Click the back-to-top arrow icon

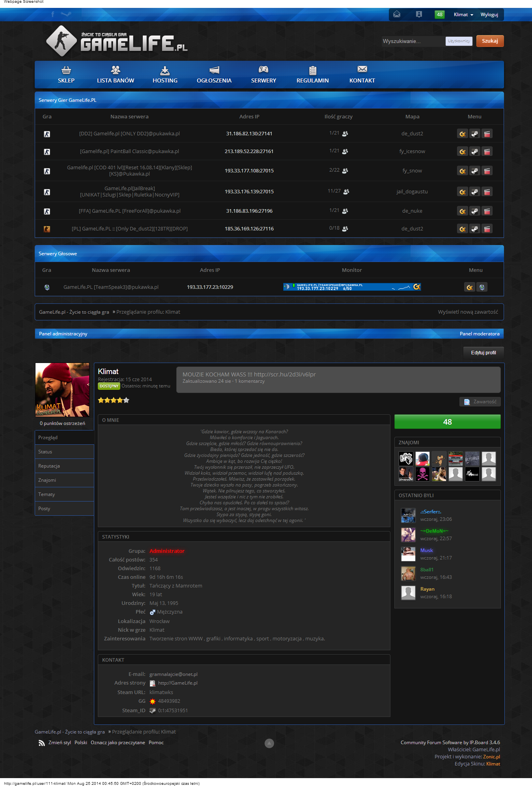(269, 743)
